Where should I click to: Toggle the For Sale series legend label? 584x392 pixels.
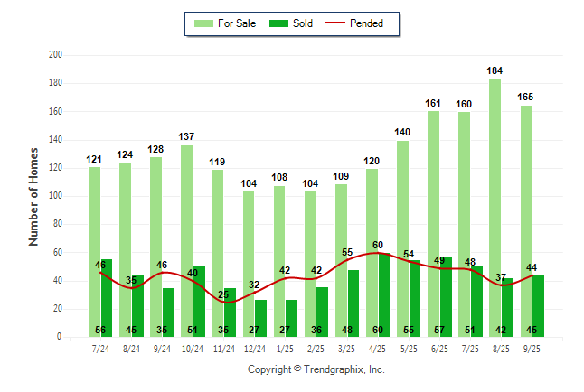[238, 23]
